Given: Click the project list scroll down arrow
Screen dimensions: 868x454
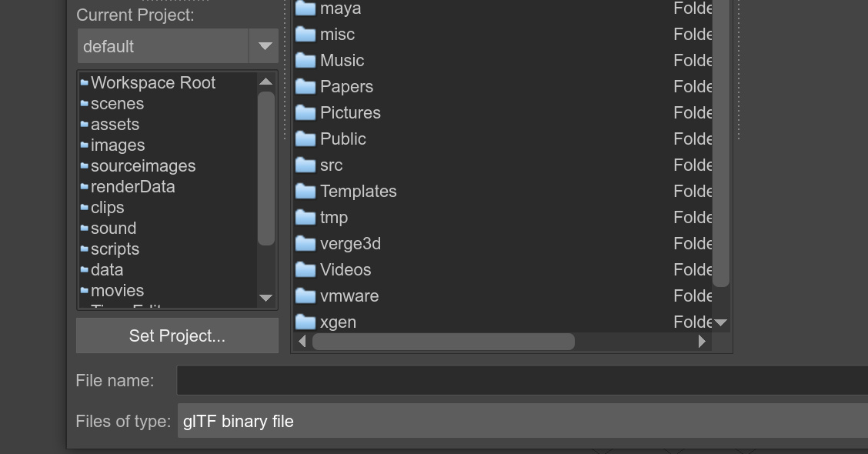Looking at the screenshot, I should click(x=265, y=298).
